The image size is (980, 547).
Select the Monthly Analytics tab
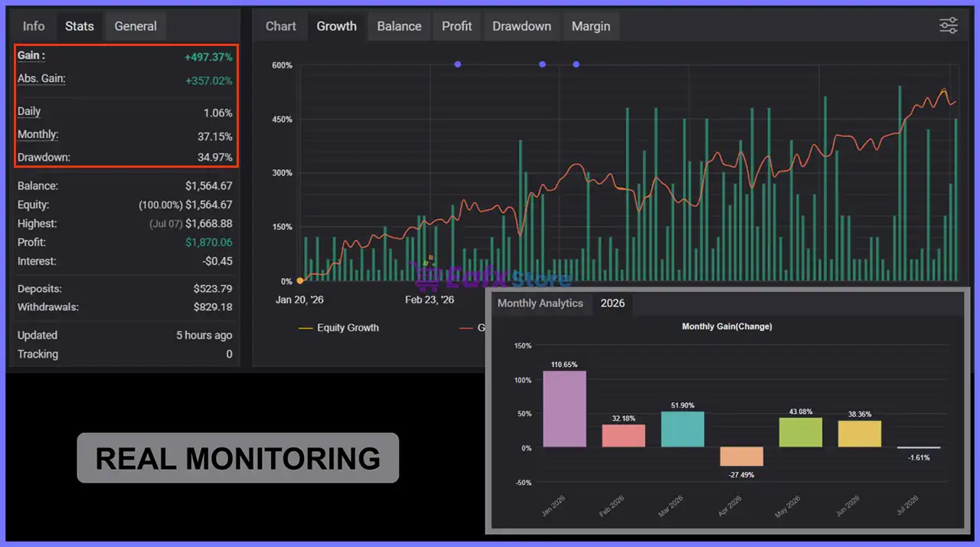[x=541, y=303]
